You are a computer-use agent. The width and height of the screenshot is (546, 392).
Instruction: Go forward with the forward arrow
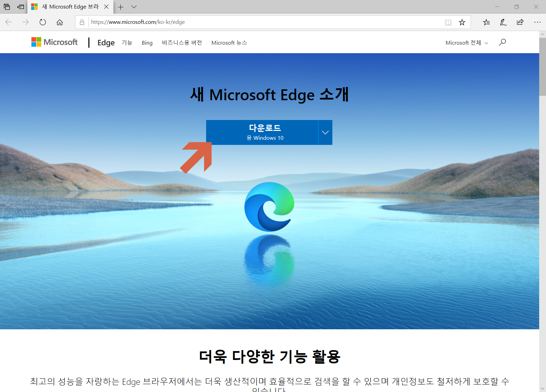pos(26,22)
